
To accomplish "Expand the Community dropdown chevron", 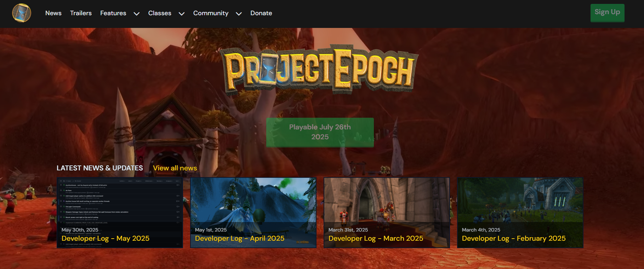I will 239,14.
